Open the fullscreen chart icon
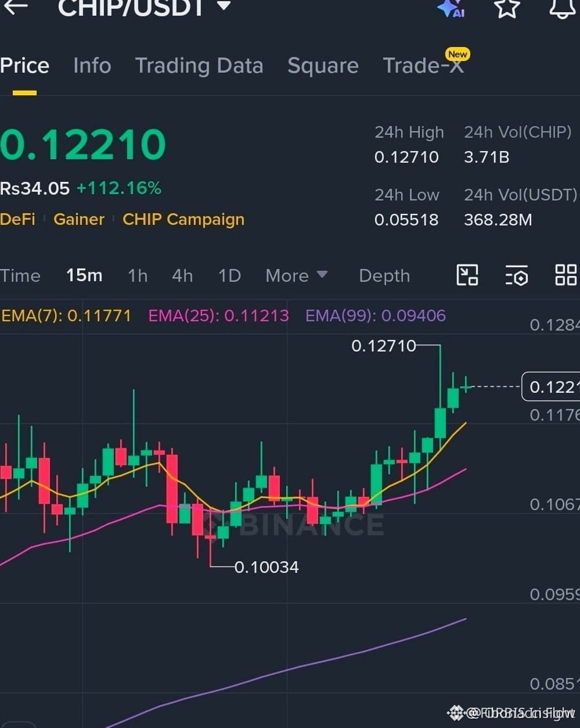The image size is (580, 728). pyautogui.click(x=467, y=275)
